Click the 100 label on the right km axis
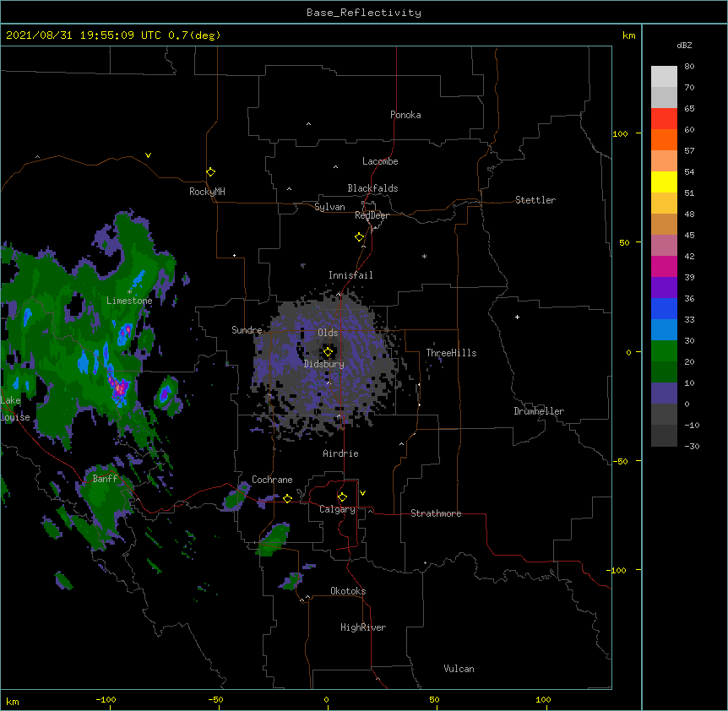The width and height of the screenshot is (728, 711). pos(620,134)
